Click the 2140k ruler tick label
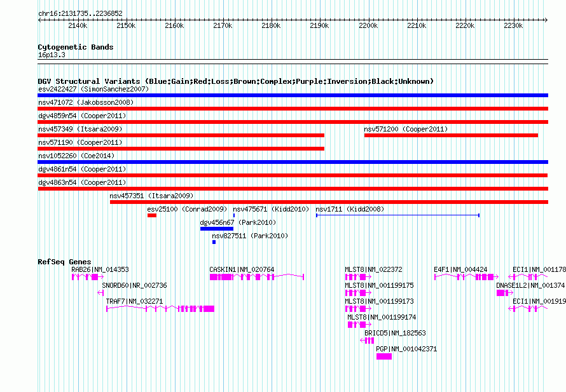 click(x=78, y=25)
